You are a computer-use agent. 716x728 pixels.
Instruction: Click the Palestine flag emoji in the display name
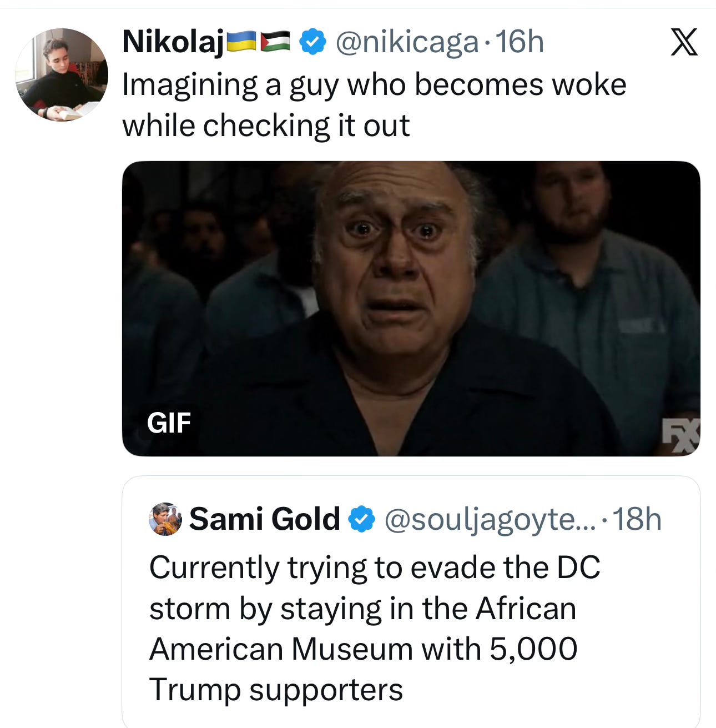point(275,42)
